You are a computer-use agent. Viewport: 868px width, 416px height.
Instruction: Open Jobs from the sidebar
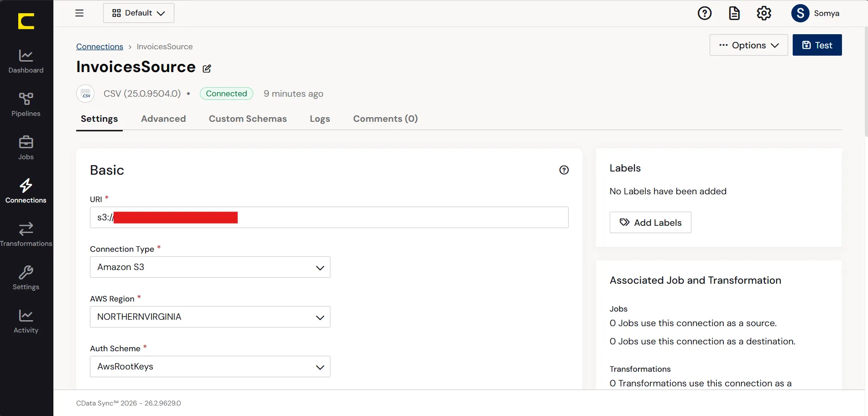point(26,148)
